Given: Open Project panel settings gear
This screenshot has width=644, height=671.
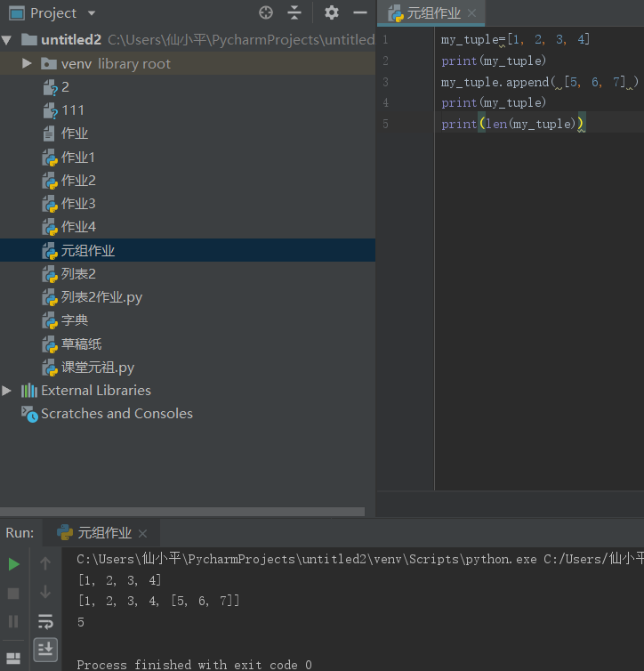Looking at the screenshot, I should click(x=332, y=12).
